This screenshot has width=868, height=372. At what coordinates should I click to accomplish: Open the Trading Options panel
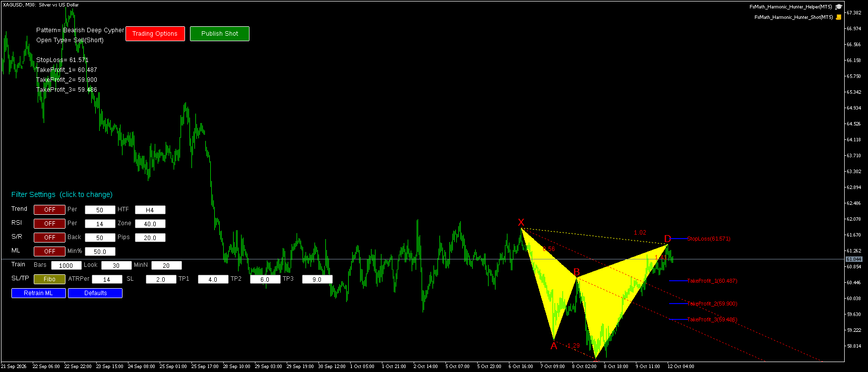[x=155, y=34]
